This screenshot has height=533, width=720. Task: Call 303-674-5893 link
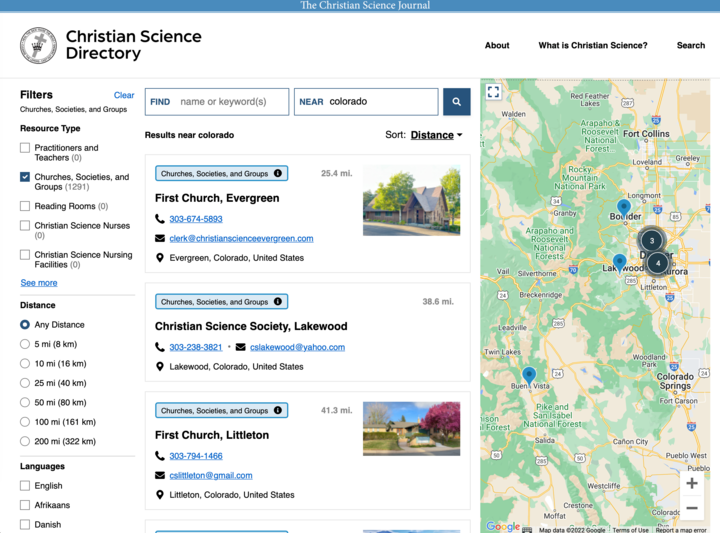click(196, 219)
